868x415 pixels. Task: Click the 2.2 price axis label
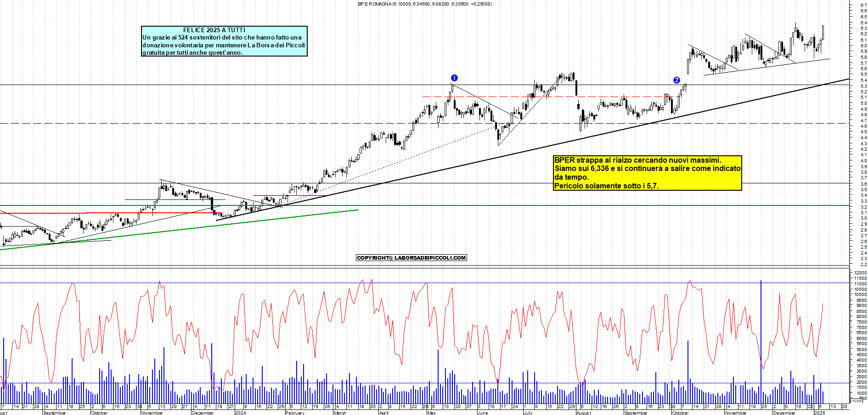[863, 264]
